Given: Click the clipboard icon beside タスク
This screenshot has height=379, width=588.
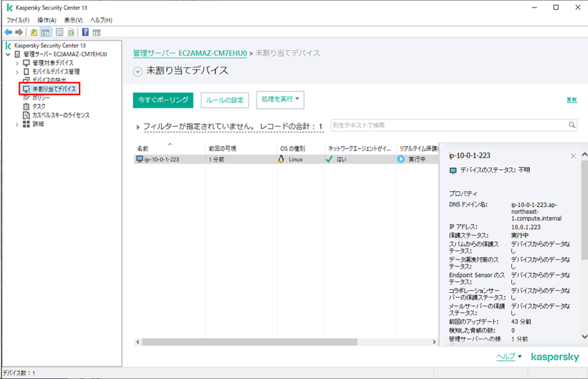Looking at the screenshot, I should pyautogui.click(x=26, y=106).
